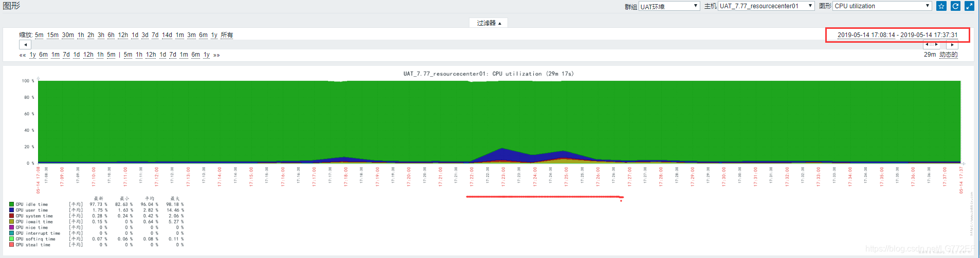Switch to fullscreen with expand icon
The image size is (980, 258).
(969, 6)
